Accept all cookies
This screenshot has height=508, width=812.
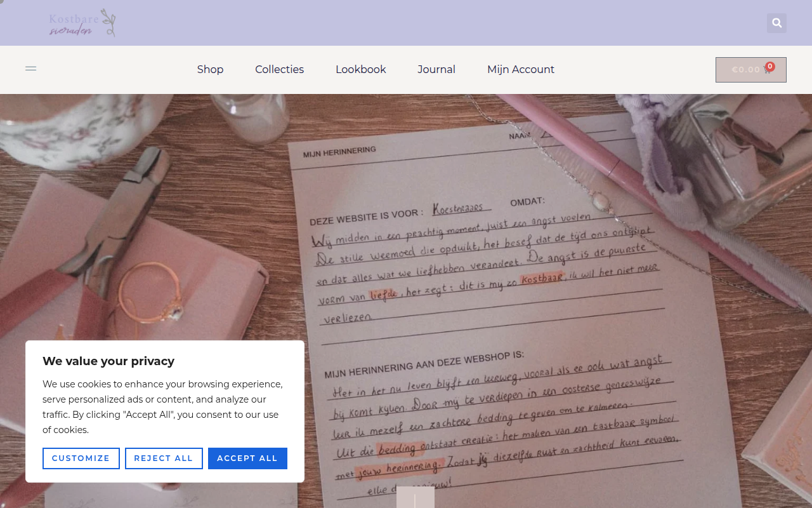[247, 458]
